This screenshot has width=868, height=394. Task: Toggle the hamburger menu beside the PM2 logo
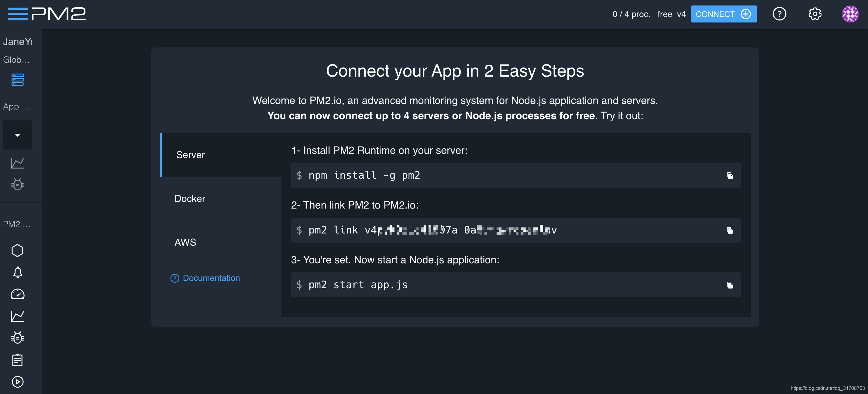click(18, 14)
